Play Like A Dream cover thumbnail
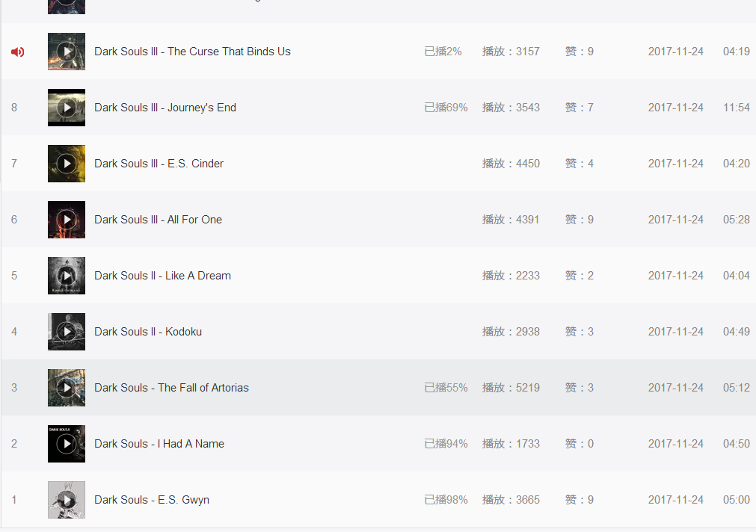Image resolution: width=756 pixels, height=532 pixels. (x=67, y=276)
